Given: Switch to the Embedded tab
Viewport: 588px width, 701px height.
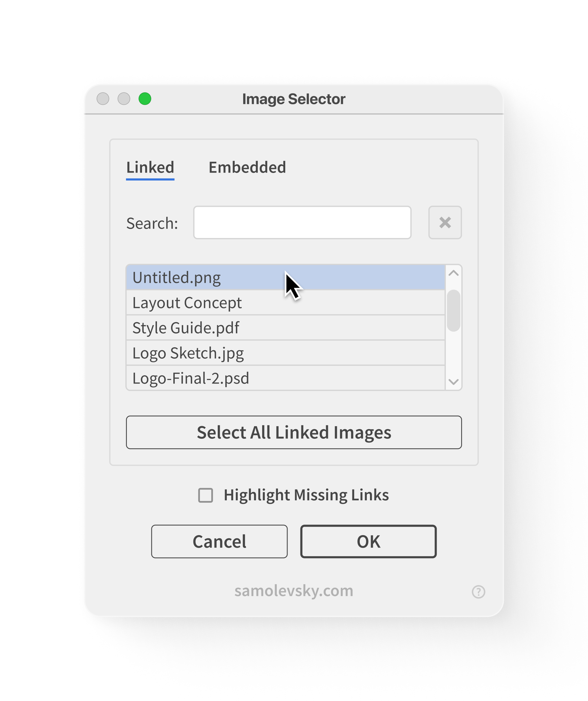Looking at the screenshot, I should (x=247, y=167).
